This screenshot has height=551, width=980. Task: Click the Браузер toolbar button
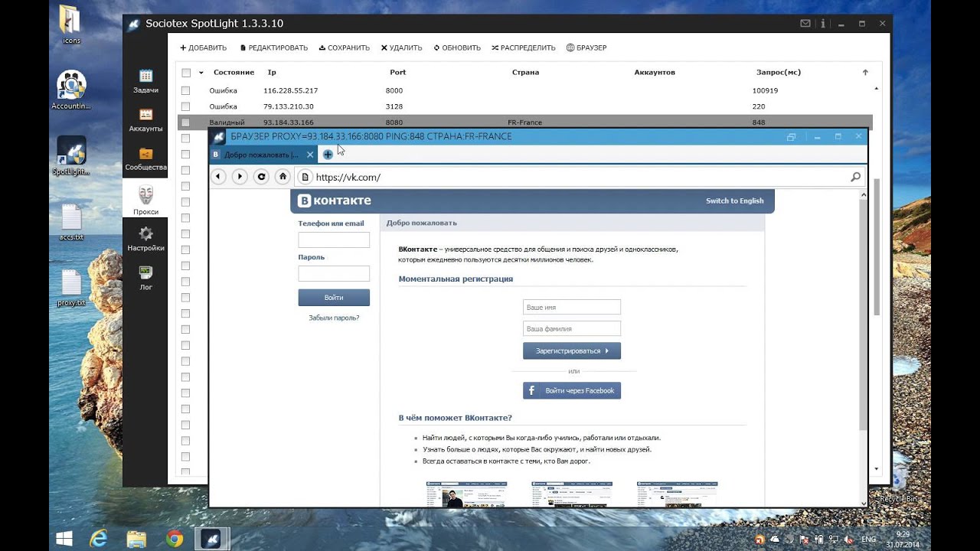click(586, 47)
